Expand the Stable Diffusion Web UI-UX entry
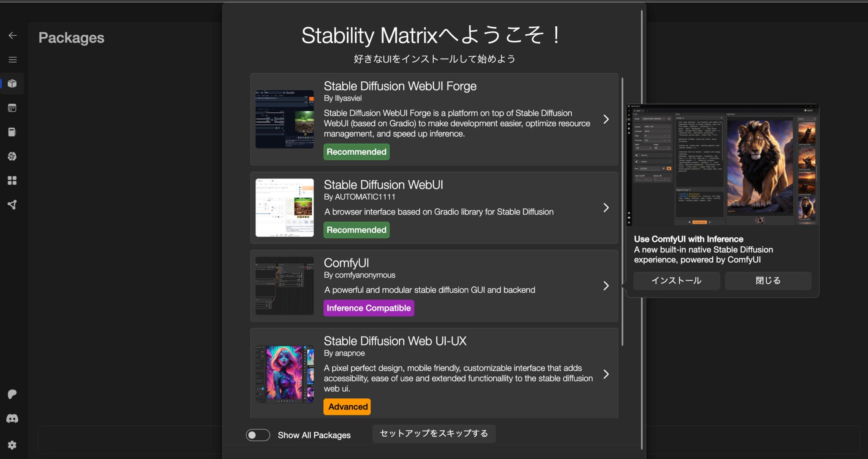The width and height of the screenshot is (868, 459). [x=606, y=374]
